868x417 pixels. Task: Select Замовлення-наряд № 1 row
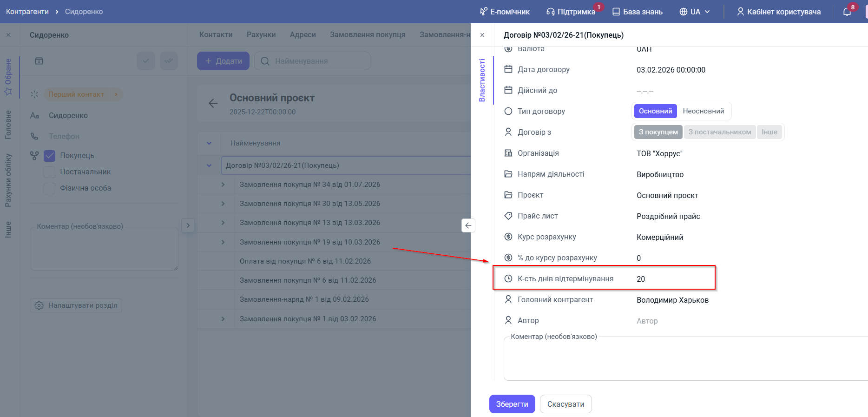(334, 299)
